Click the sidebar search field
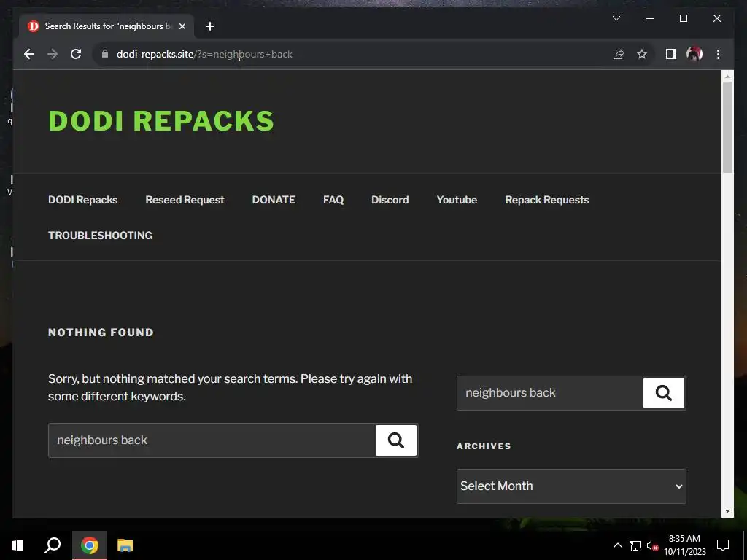This screenshot has width=747, height=560. click(550, 393)
